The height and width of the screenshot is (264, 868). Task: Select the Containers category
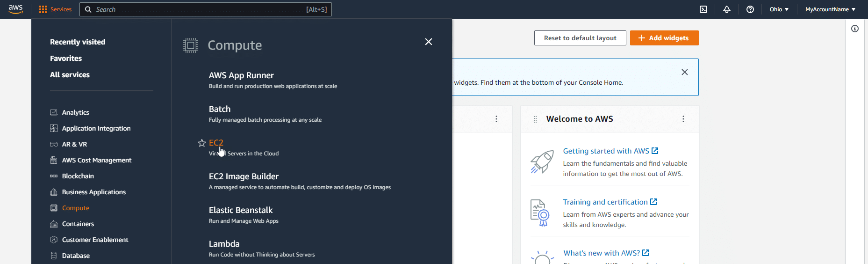coord(78,224)
